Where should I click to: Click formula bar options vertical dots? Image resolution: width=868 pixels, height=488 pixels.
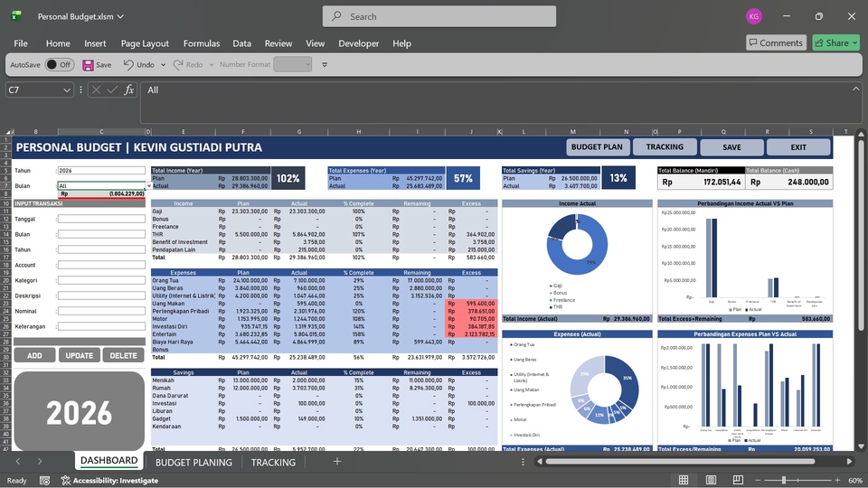click(x=80, y=89)
